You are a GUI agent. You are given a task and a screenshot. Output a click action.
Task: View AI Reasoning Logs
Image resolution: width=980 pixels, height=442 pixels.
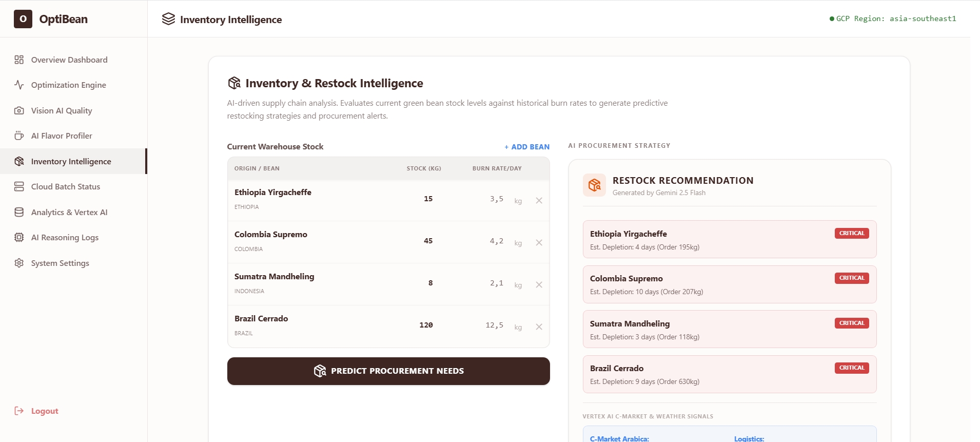(73, 237)
